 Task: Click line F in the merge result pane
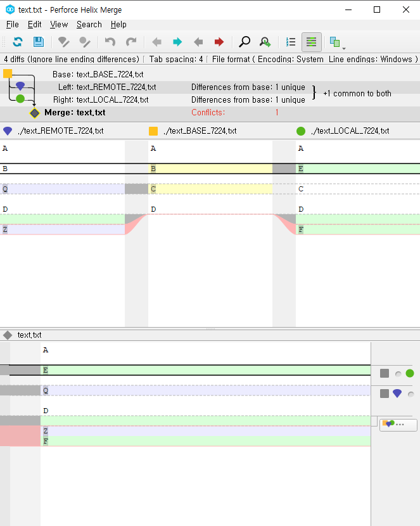[x=205, y=441]
